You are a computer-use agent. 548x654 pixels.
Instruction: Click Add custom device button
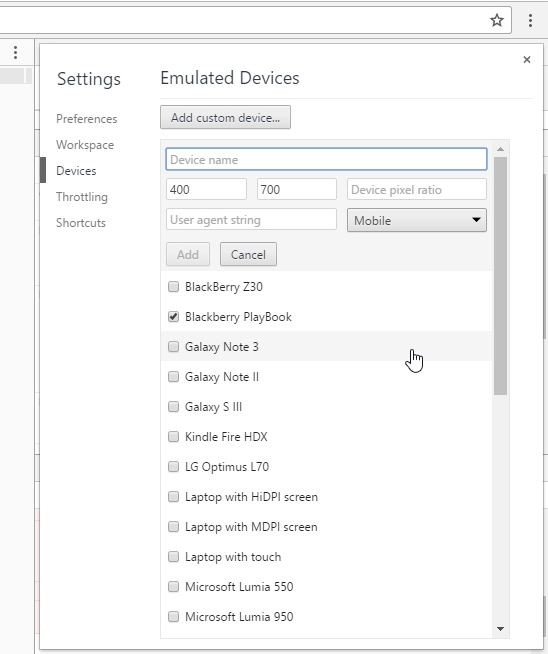pyautogui.click(x=225, y=118)
